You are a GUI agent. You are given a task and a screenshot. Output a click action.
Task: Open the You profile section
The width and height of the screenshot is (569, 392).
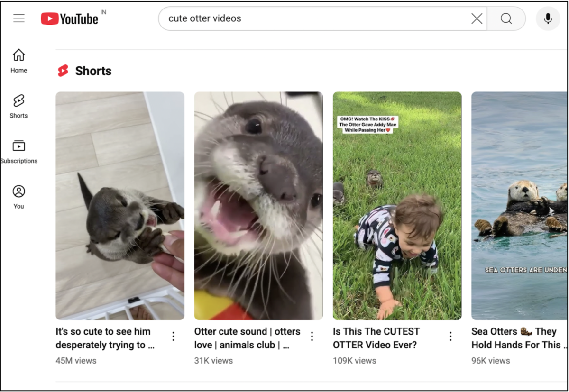point(19,197)
